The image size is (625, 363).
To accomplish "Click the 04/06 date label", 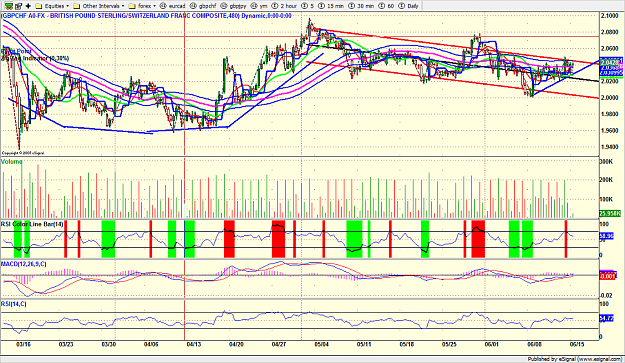I will click(151, 344).
